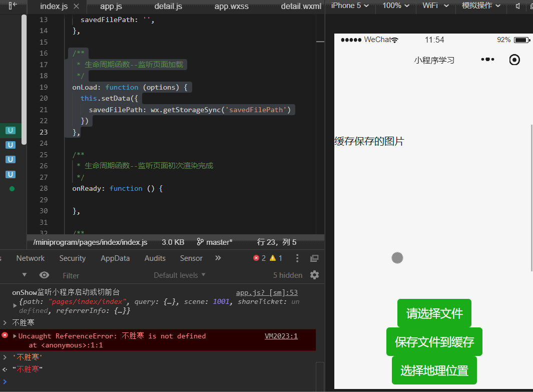Undock the devtools panel icon
Viewport: 533px width, 392px height.
(314, 258)
